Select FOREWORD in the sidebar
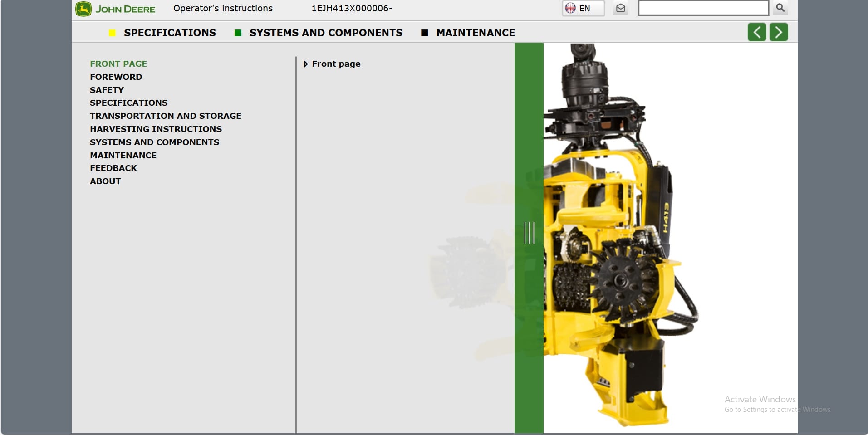Viewport: 868px width, 435px height. point(116,77)
